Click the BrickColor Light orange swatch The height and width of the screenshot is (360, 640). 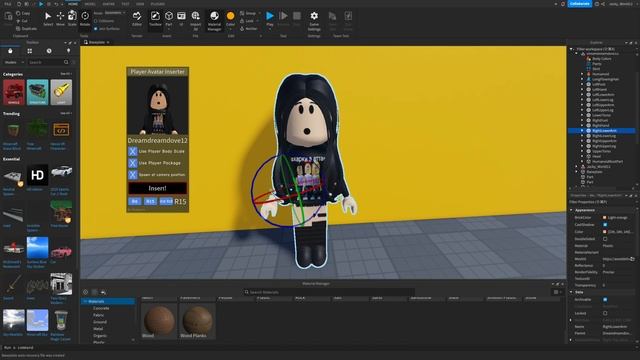click(604, 218)
